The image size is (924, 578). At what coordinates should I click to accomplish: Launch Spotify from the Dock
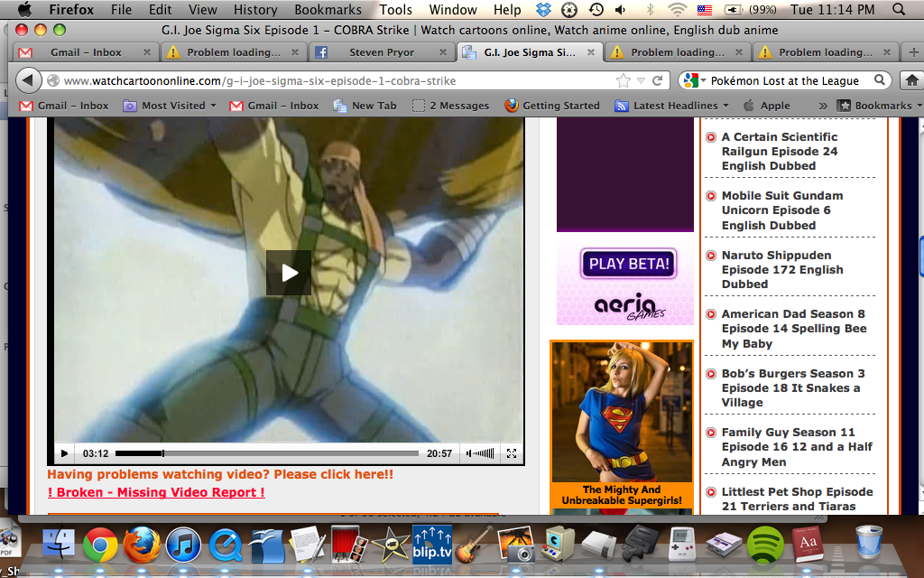click(765, 545)
